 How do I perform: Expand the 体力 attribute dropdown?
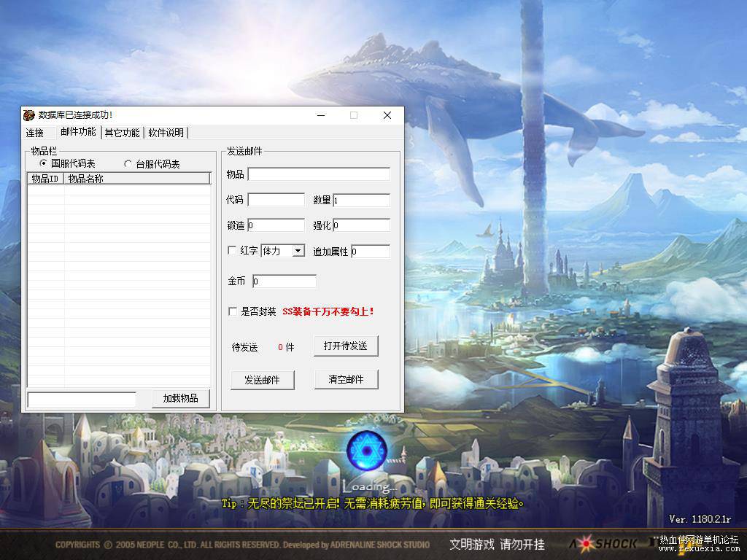tap(298, 251)
